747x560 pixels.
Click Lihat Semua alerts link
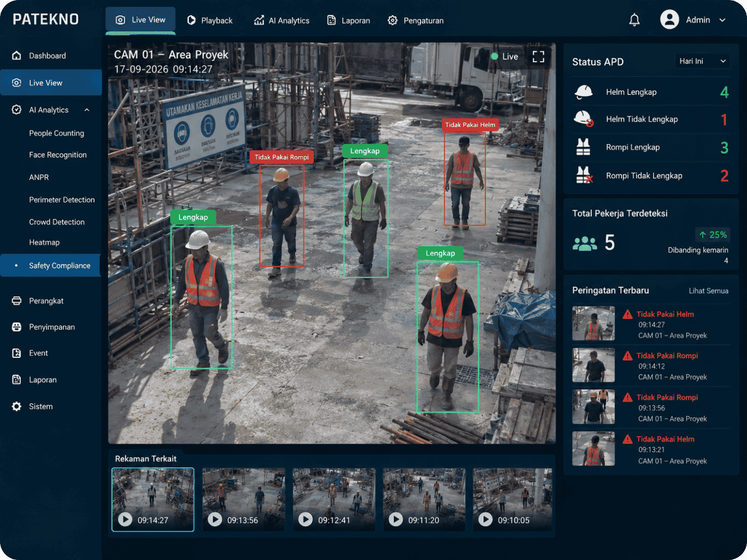(x=708, y=291)
